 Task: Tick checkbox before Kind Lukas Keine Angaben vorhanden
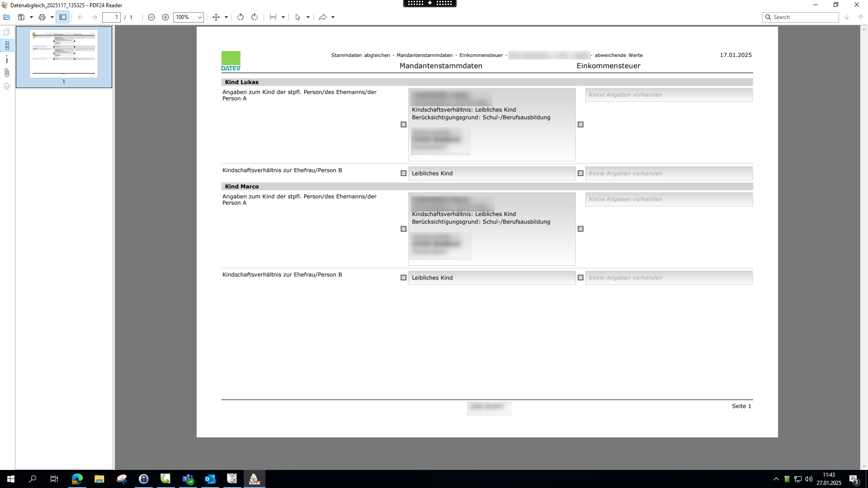pyautogui.click(x=580, y=173)
